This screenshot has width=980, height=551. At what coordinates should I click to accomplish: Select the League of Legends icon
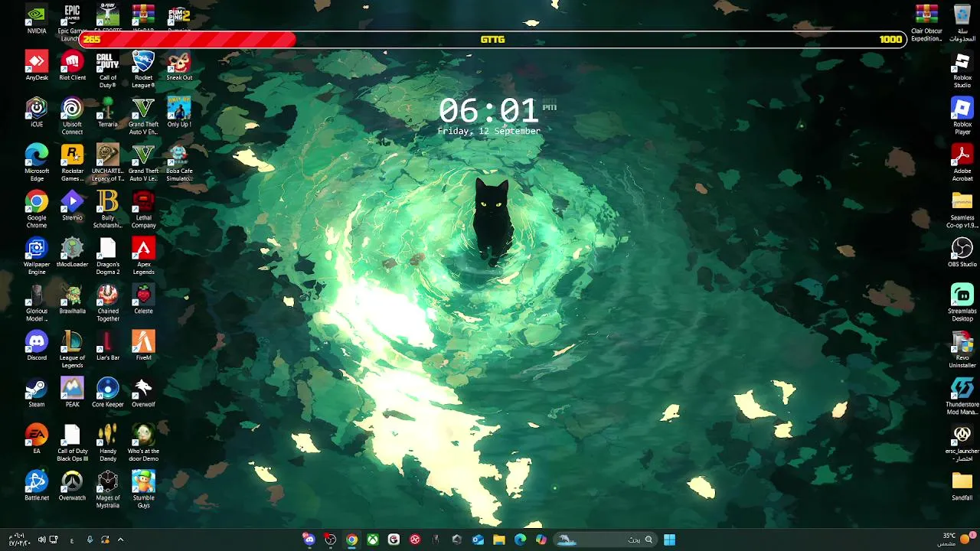(x=72, y=350)
